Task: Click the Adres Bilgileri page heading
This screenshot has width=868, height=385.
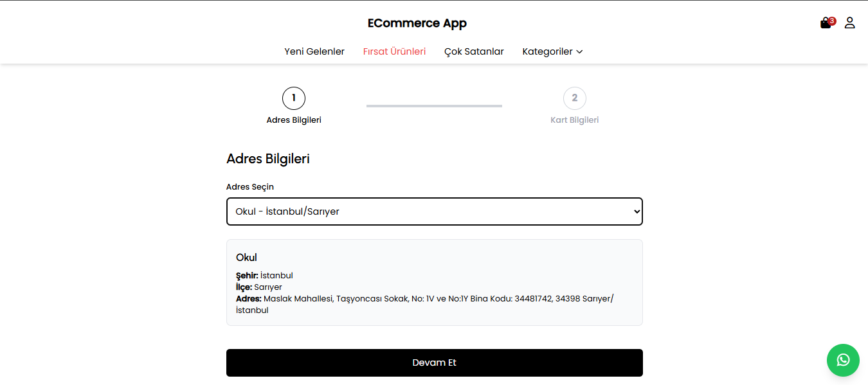Action: pos(267,158)
